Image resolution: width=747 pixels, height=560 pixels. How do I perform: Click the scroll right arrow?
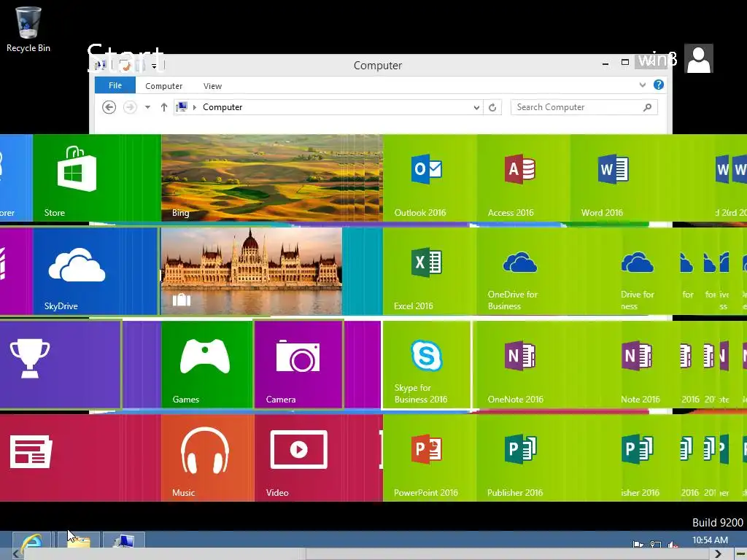coord(718,554)
